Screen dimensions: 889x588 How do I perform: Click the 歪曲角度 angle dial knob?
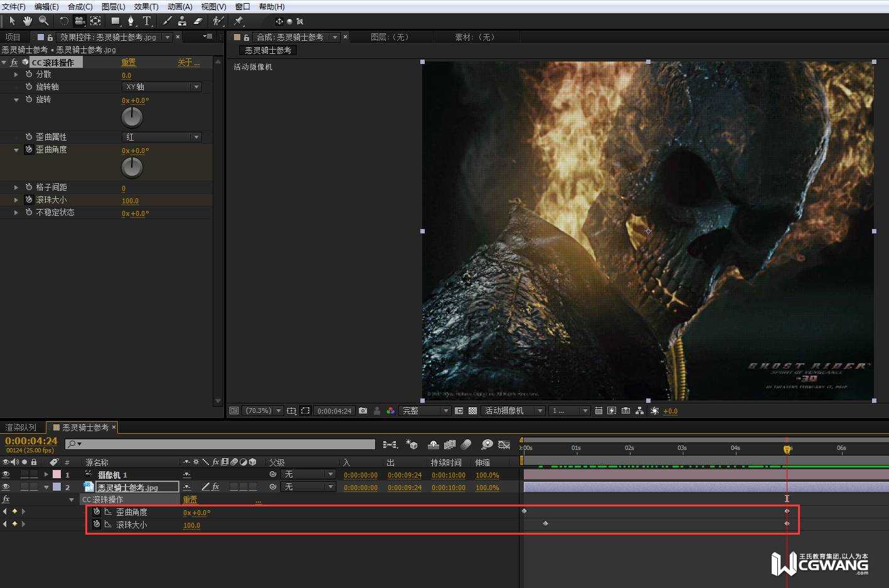pyautogui.click(x=132, y=167)
